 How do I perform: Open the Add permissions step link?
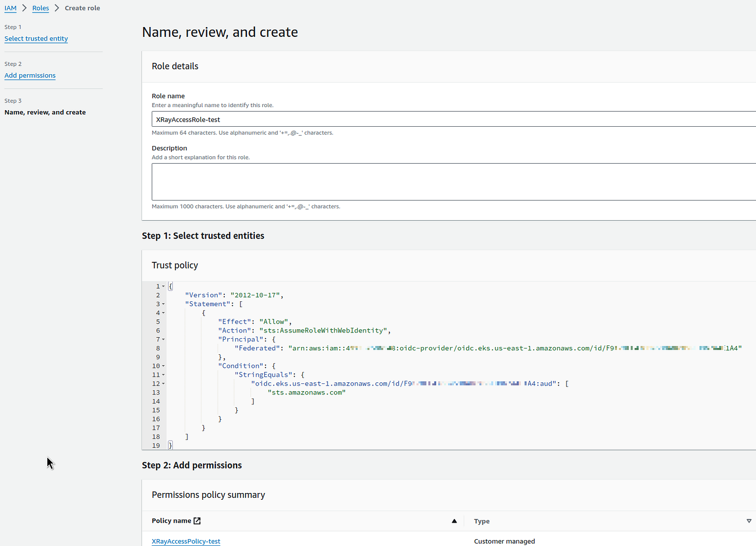(x=30, y=75)
